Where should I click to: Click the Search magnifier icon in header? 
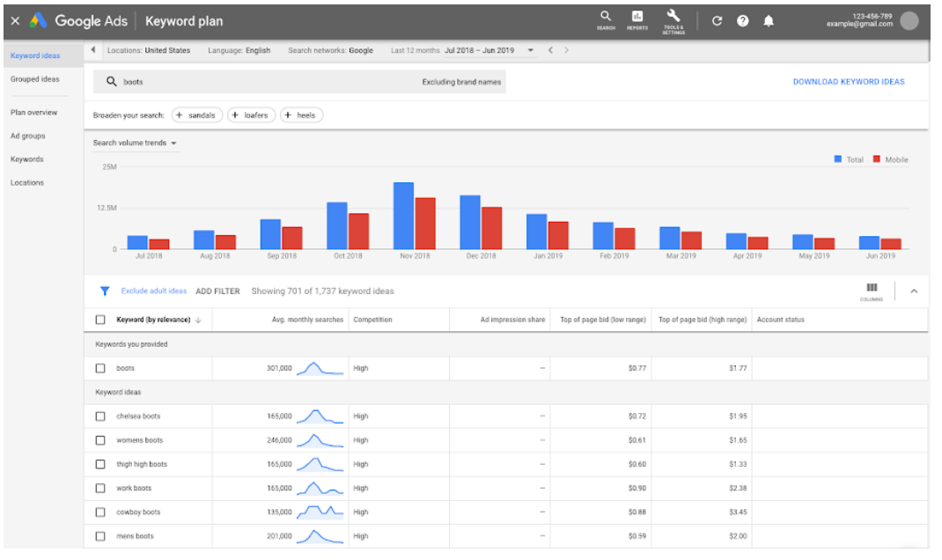point(606,16)
